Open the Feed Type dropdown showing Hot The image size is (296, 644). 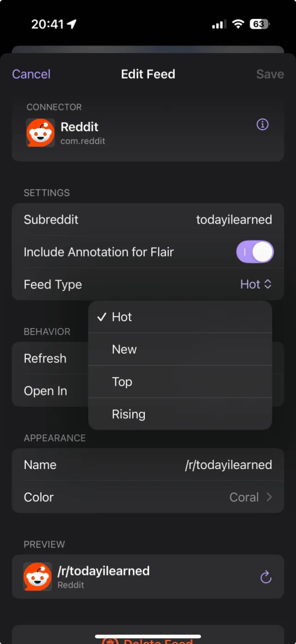click(x=256, y=284)
